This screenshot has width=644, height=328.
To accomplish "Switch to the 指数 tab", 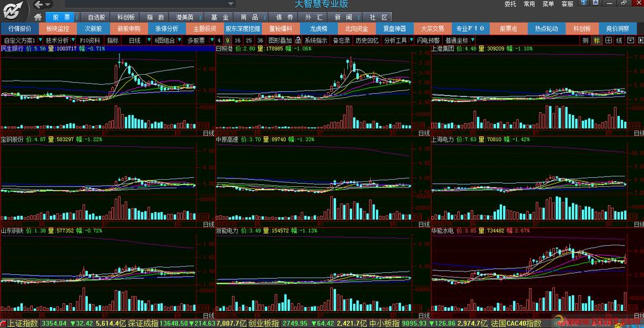I will click(x=155, y=17).
